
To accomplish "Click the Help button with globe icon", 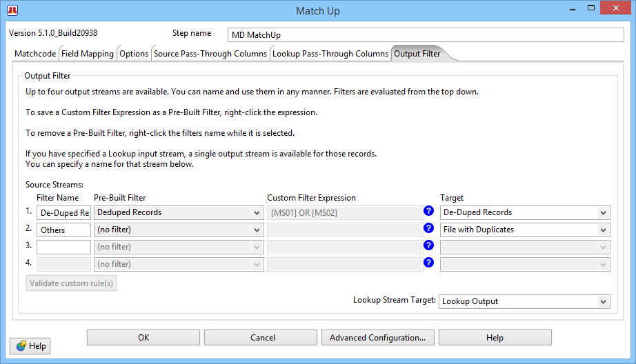I will (30, 345).
